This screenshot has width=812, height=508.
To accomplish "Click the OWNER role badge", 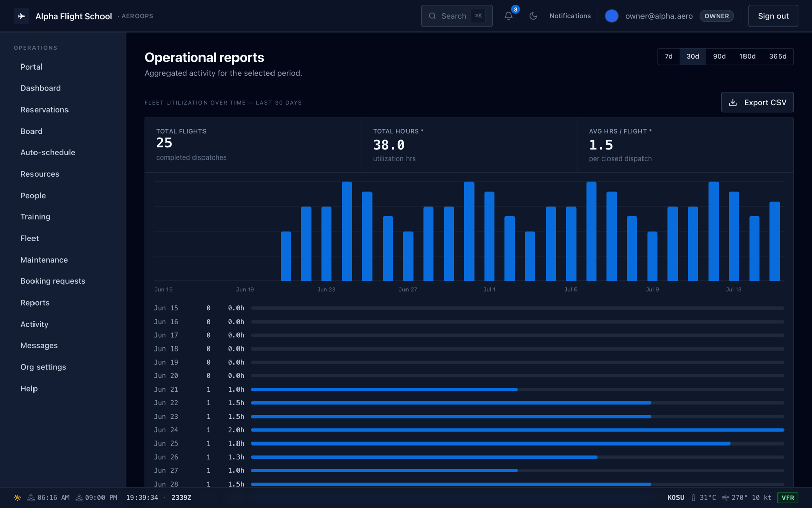I will [717, 16].
